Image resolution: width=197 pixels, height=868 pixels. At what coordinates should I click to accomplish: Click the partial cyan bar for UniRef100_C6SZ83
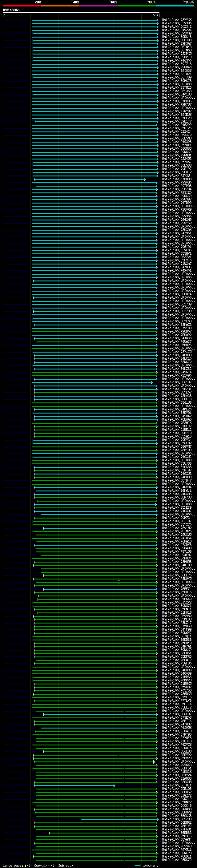point(119,819)
